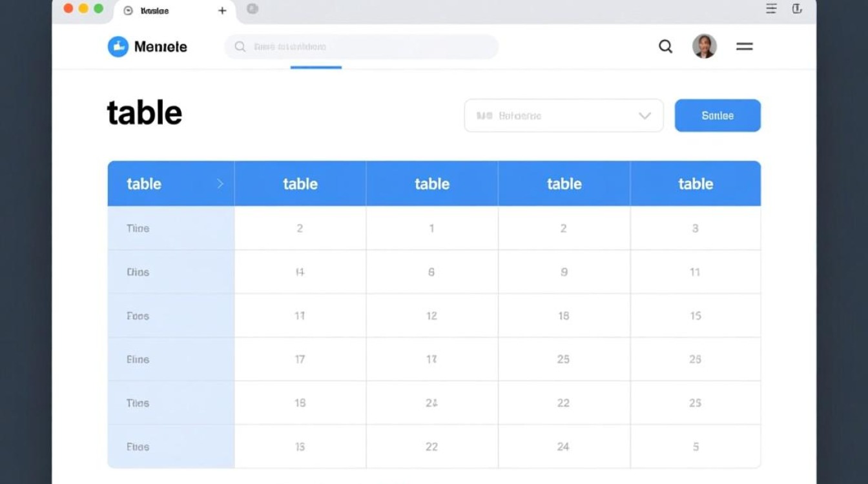The width and height of the screenshot is (868, 484).
Task: Click the red traffic light control
Action: point(67,10)
